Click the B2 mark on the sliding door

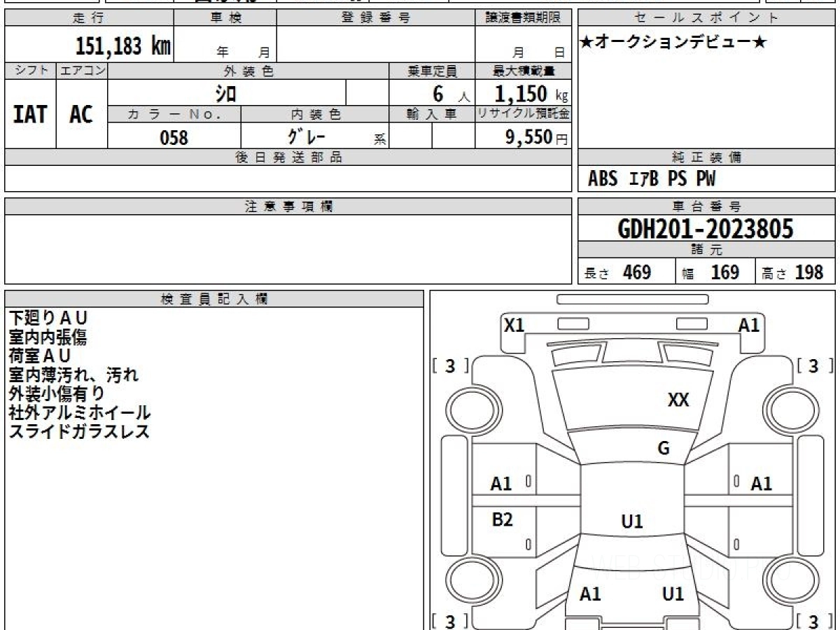[x=502, y=519]
